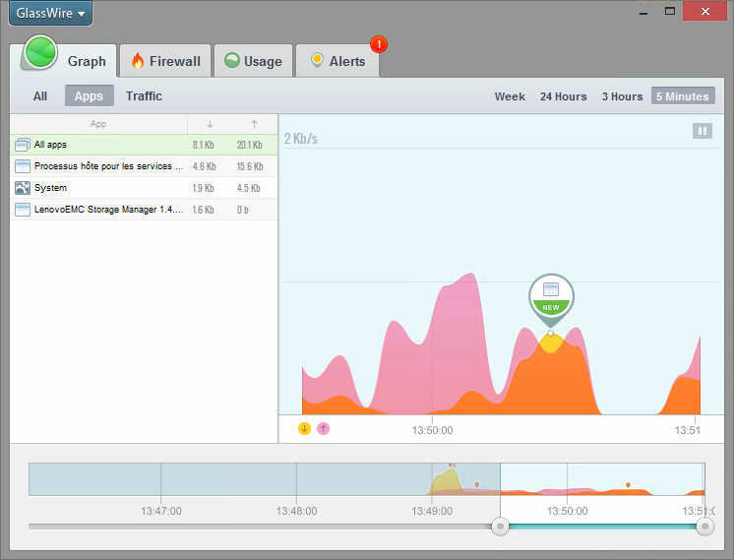Click the green GlassWire globe icon
Viewport: 734px width, 560px height.
40,52
